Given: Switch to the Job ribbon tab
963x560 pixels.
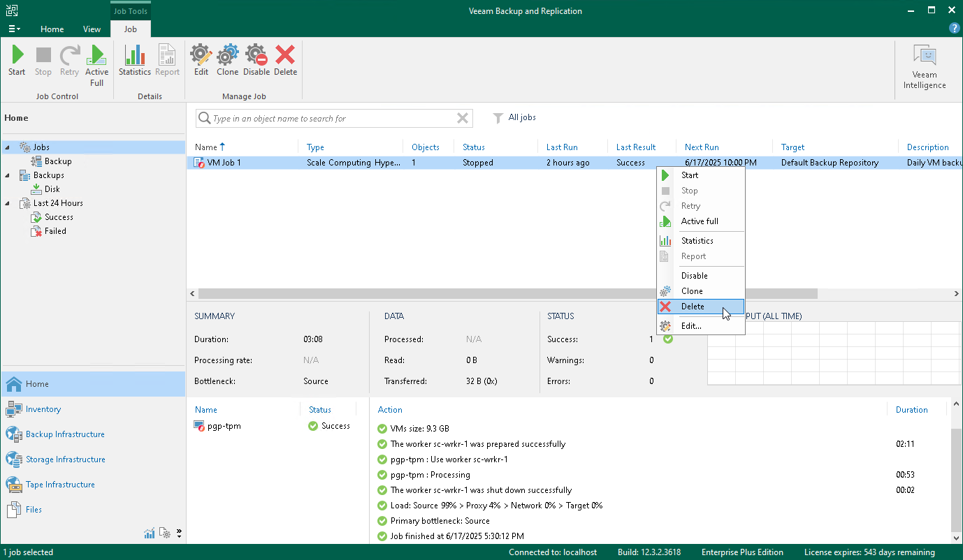Looking at the screenshot, I should 131,29.
